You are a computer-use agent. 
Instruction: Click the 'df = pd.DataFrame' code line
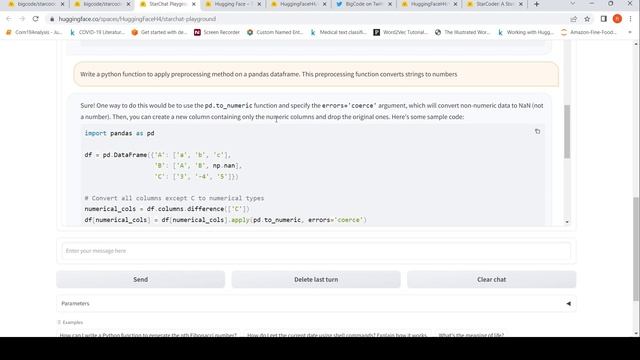158,155
